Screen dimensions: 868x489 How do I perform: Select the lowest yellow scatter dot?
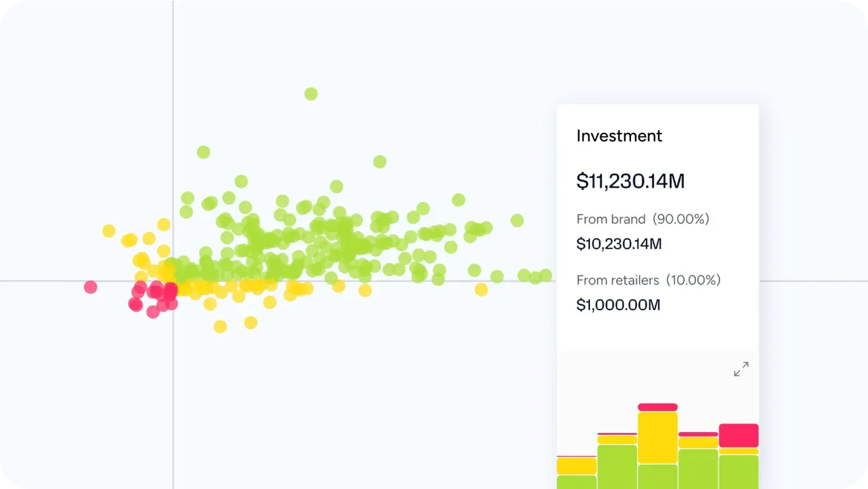click(x=220, y=326)
